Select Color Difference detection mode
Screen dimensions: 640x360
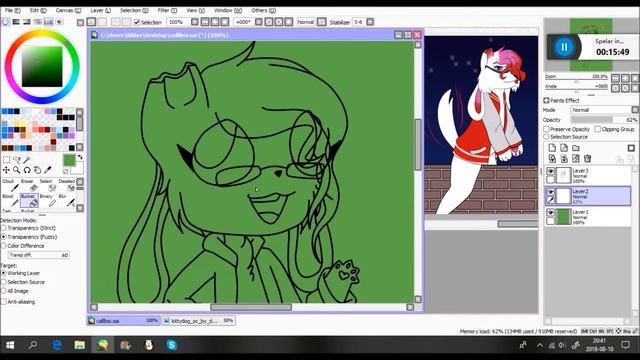pyautogui.click(x=4, y=246)
